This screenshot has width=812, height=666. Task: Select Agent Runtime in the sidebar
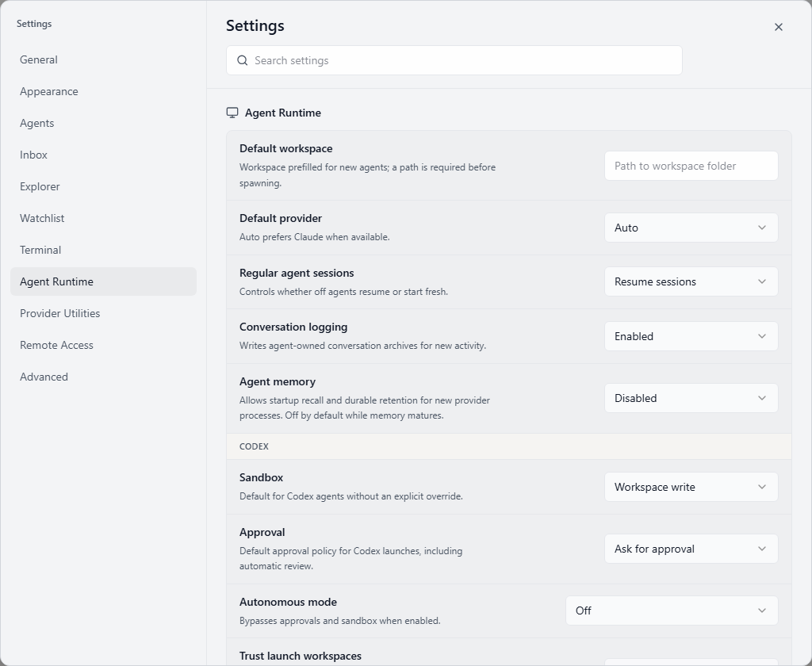[104, 281]
